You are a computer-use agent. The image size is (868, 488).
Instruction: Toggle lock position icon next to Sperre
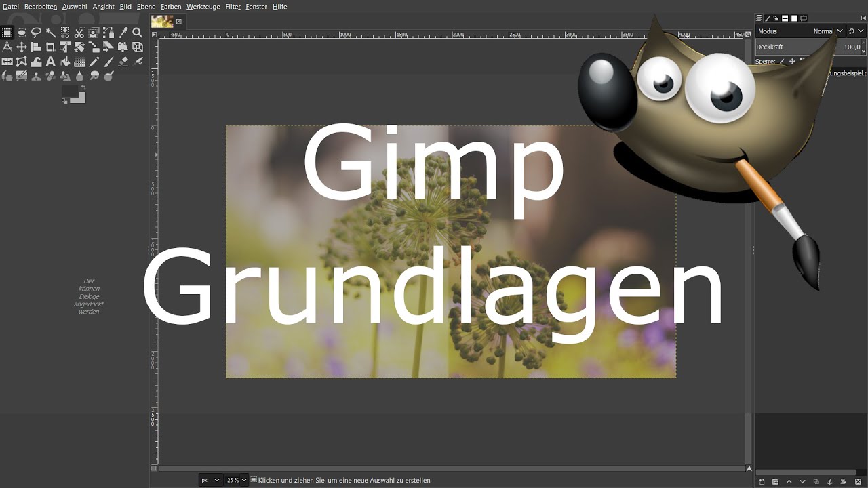[x=792, y=62]
